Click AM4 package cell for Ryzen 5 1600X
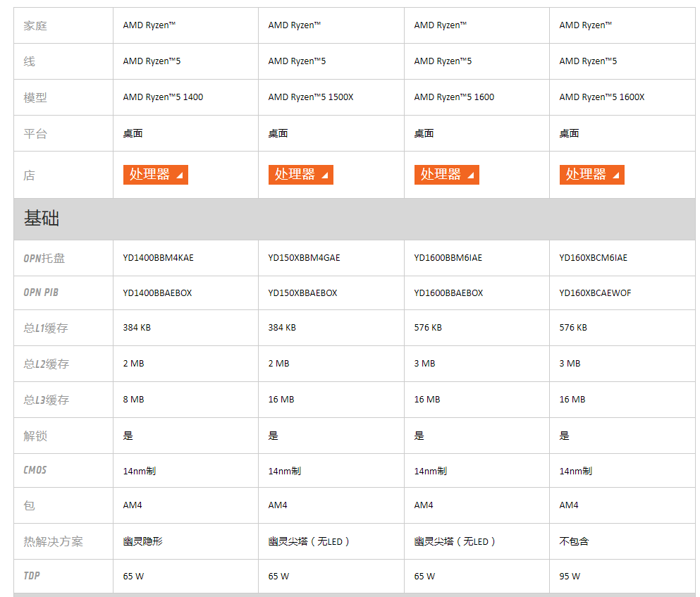 [569, 505]
